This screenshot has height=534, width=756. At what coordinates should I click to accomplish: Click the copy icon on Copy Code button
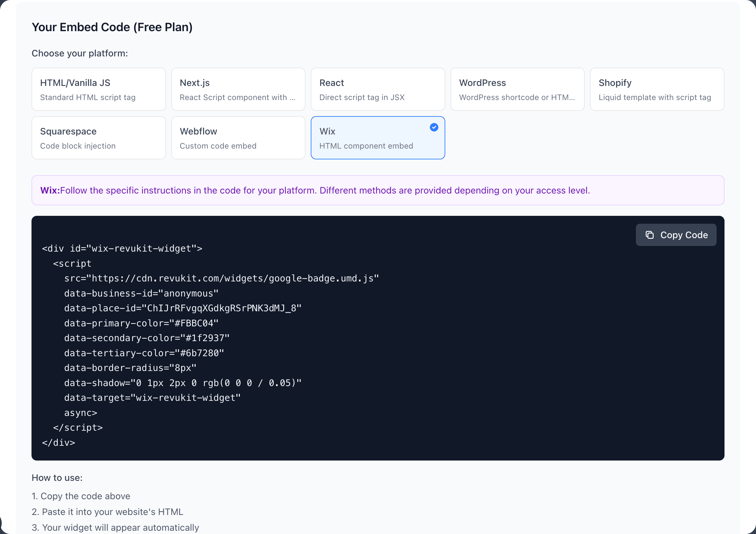(x=650, y=235)
